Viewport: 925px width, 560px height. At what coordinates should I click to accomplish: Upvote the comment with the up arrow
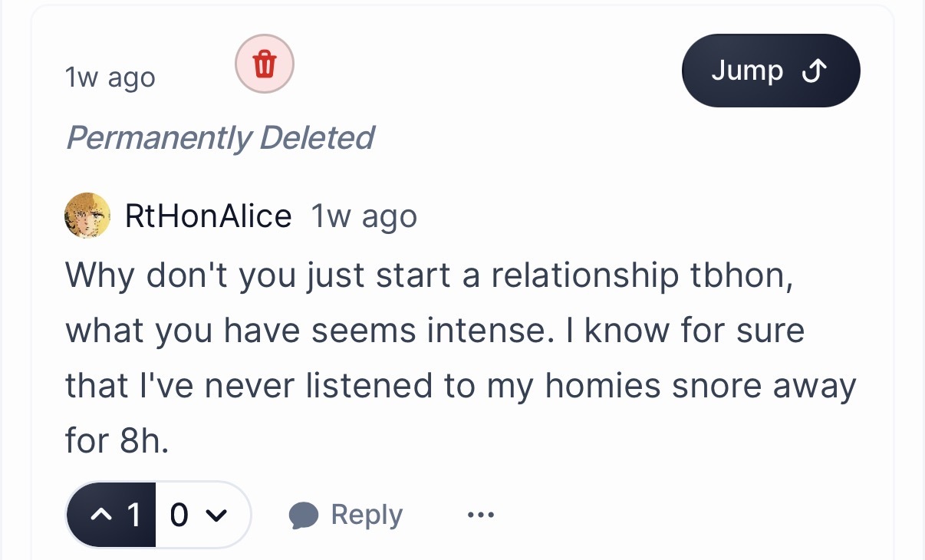pos(100,515)
